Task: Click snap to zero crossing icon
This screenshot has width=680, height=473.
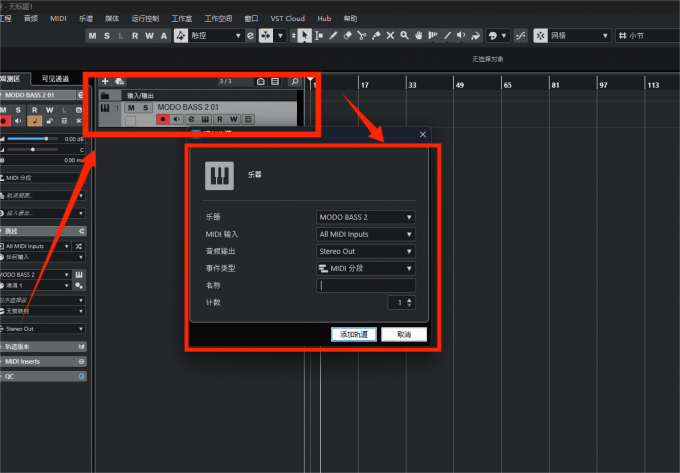Action: pos(520,36)
